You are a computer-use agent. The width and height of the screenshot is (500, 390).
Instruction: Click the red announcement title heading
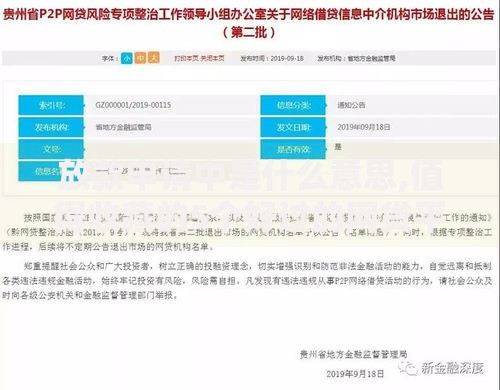pyautogui.click(x=249, y=23)
